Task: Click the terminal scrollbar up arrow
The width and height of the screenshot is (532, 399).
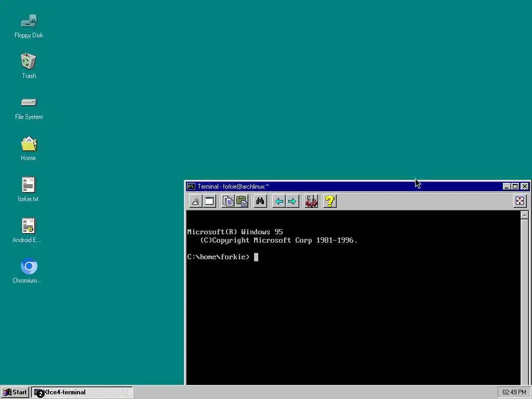Action: (524, 215)
